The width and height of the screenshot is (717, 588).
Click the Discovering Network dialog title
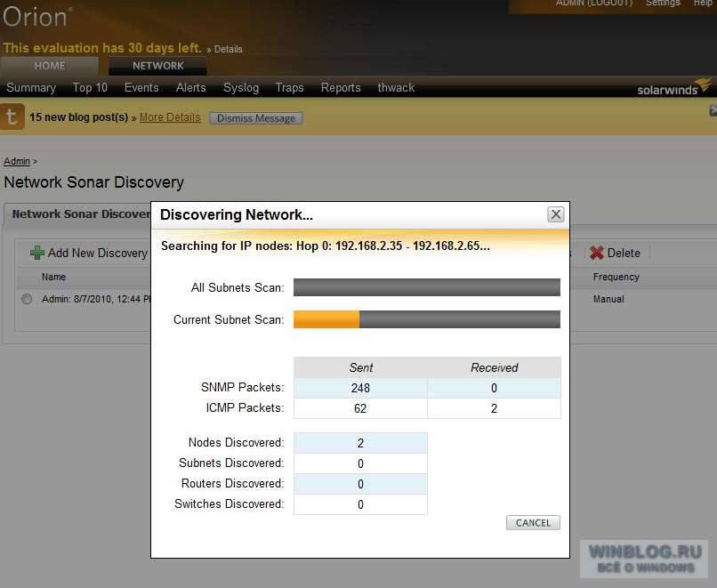(x=237, y=214)
